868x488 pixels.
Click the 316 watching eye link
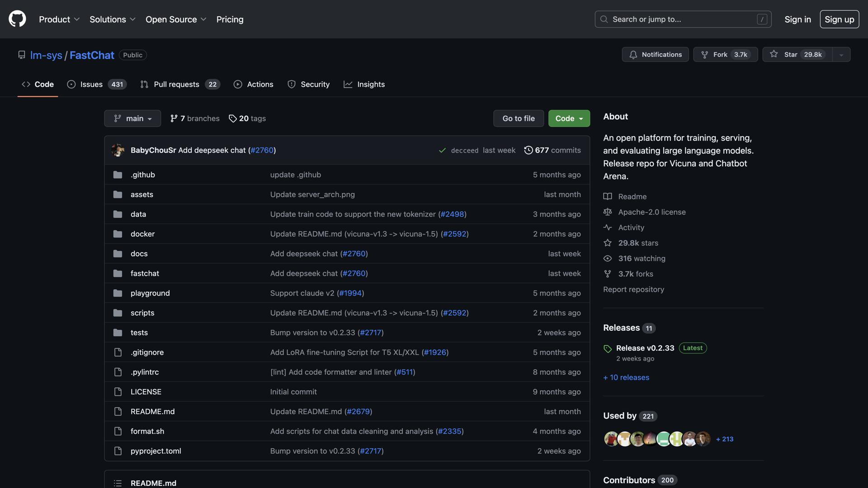pos(641,258)
